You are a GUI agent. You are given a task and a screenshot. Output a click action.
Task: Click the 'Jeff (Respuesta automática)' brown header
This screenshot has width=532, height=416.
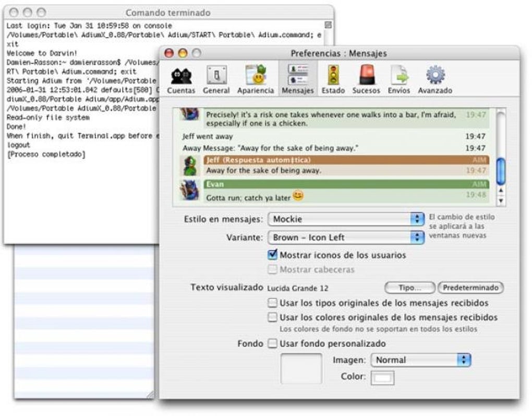tap(346, 160)
